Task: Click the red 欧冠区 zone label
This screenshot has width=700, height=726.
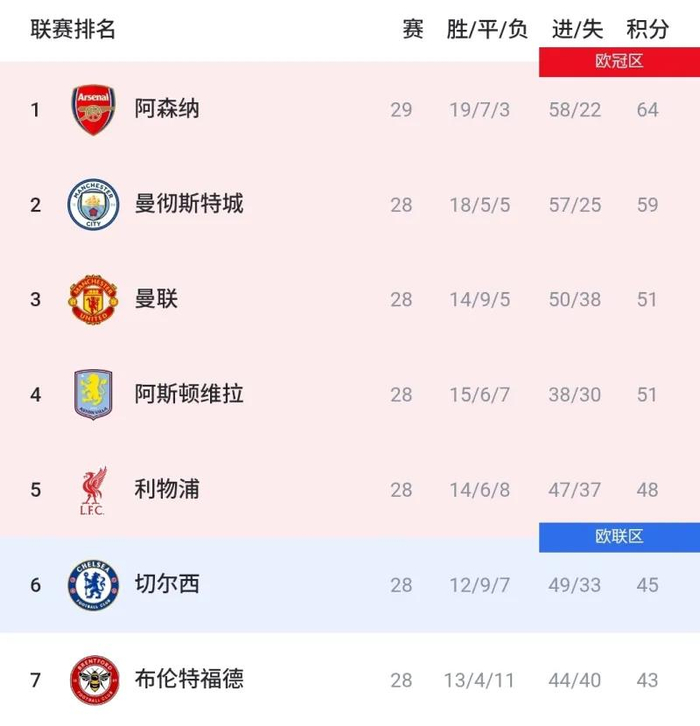Action: coord(619,61)
